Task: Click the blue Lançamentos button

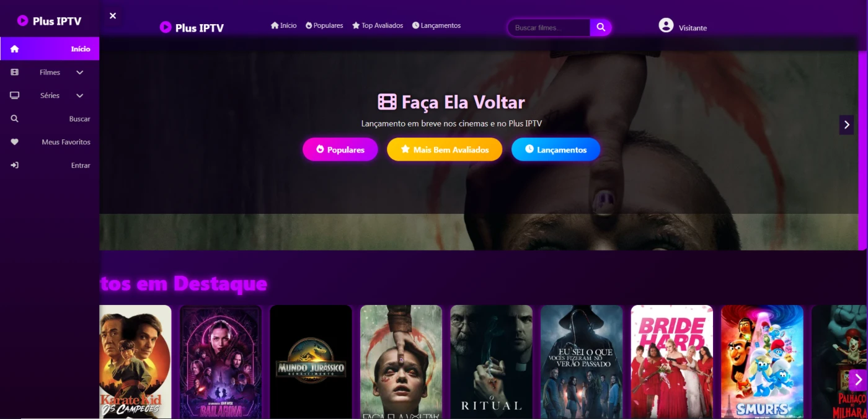Action: tap(556, 149)
